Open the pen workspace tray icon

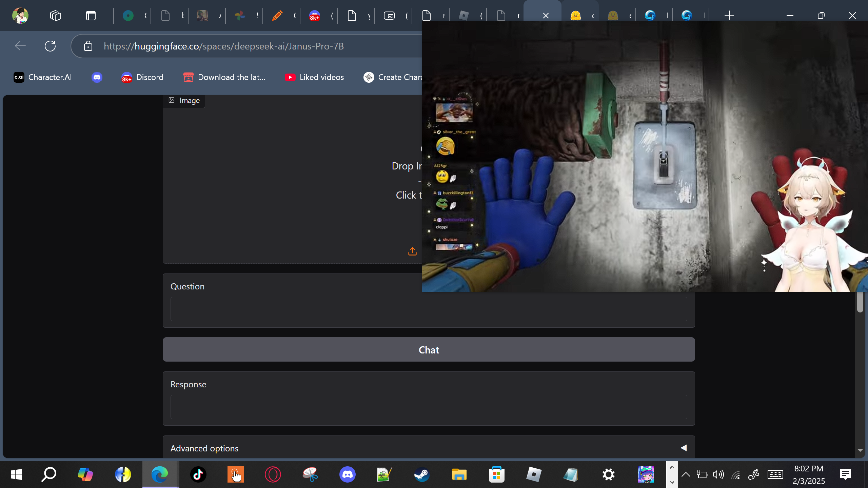click(753, 474)
